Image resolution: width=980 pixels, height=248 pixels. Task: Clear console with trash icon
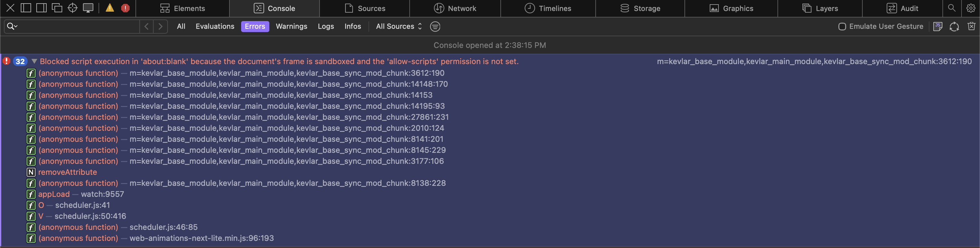click(971, 26)
